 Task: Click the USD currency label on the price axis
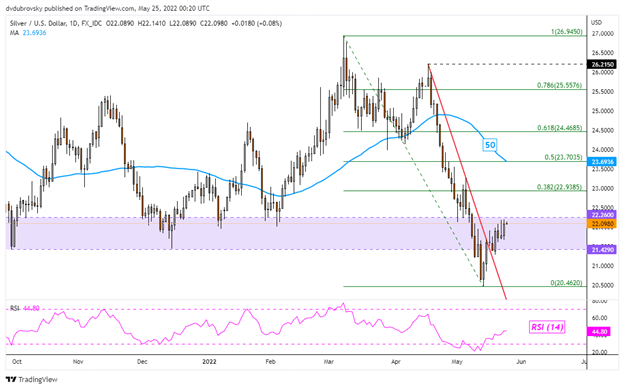597,22
